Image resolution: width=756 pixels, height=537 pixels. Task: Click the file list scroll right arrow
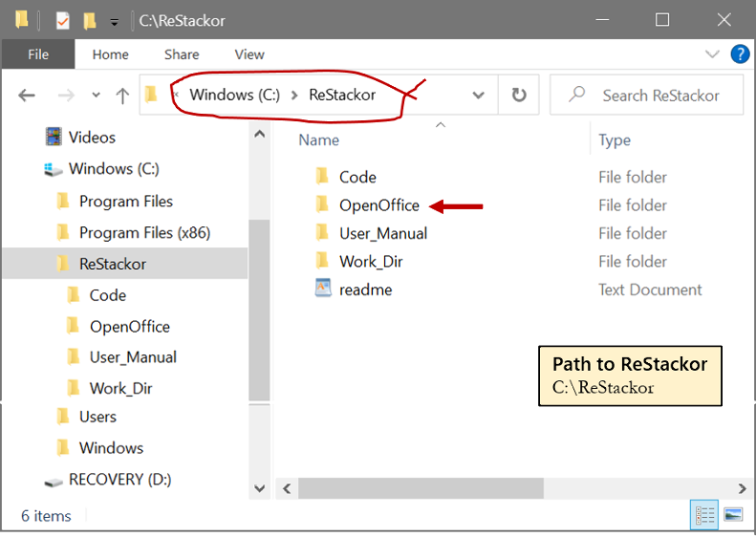tap(742, 489)
